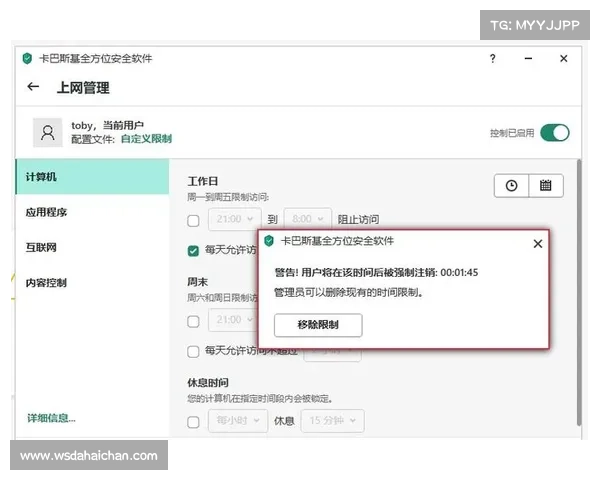Open the weekday 8:00 end time dropdown
The height and width of the screenshot is (480, 600).
point(308,219)
